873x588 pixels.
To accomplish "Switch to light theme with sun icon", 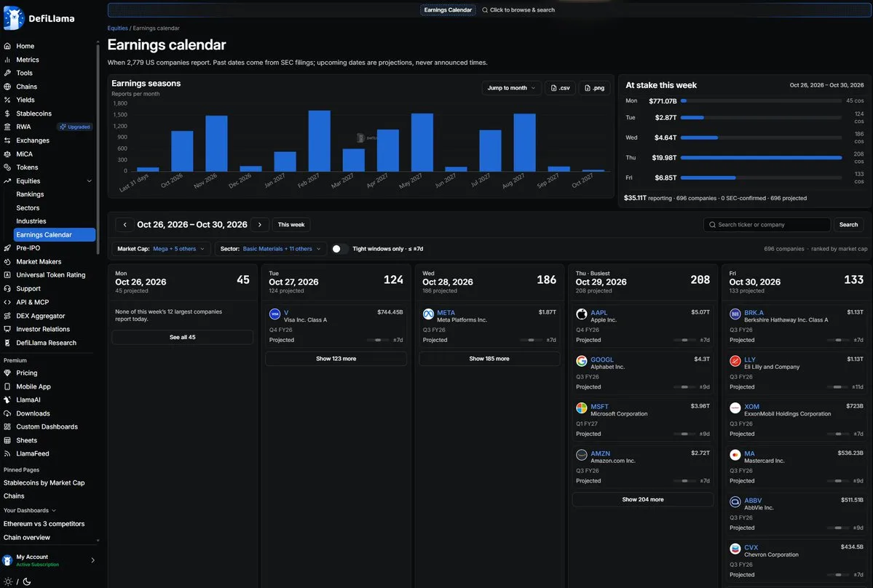I will click(x=8, y=582).
